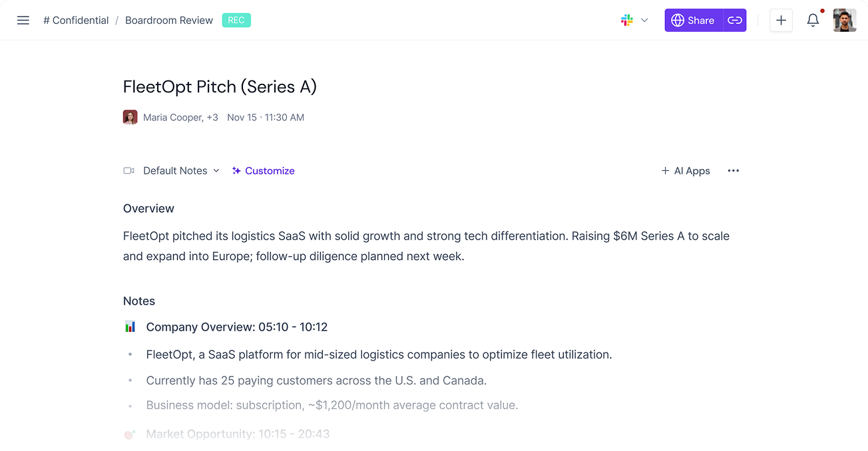Open the hamburger menu
Viewport: 868px width, 451px height.
point(23,20)
